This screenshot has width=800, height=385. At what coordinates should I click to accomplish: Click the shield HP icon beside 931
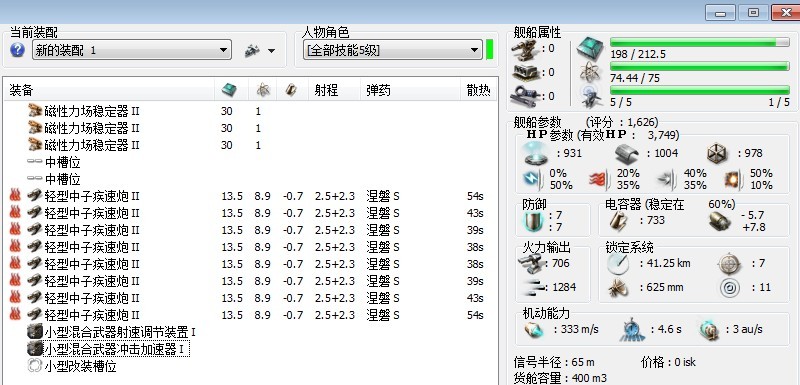point(536,153)
